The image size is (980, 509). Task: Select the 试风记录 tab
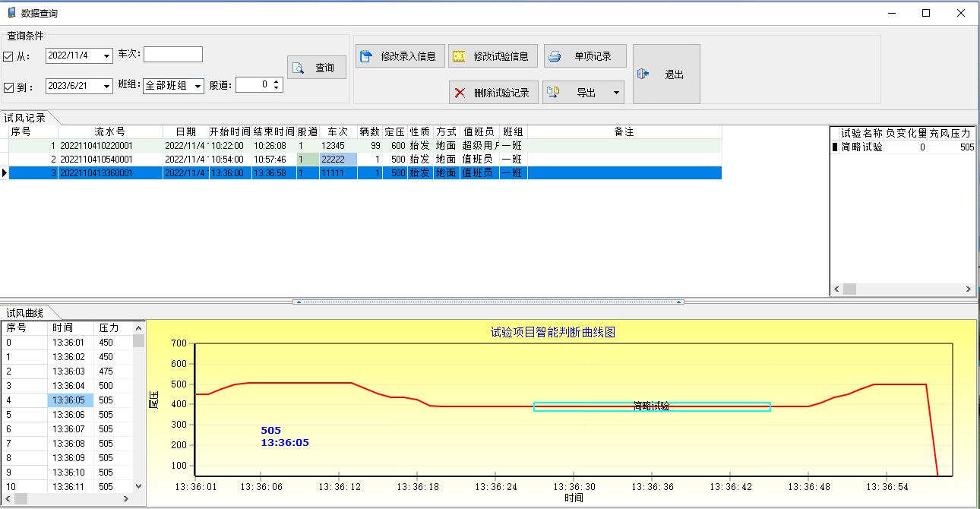point(25,118)
